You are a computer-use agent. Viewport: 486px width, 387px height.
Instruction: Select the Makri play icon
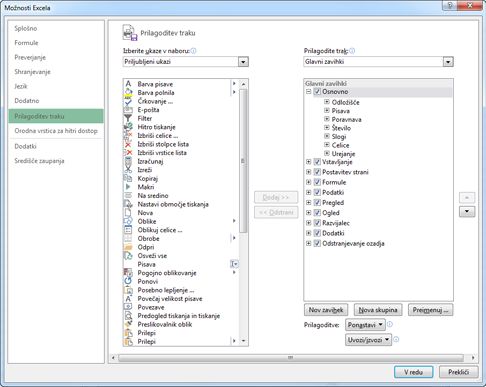click(128, 187)
